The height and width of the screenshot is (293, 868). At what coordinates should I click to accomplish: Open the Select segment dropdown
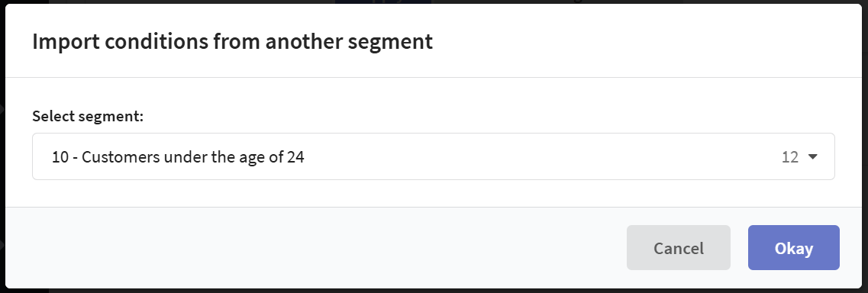point(434,156)
